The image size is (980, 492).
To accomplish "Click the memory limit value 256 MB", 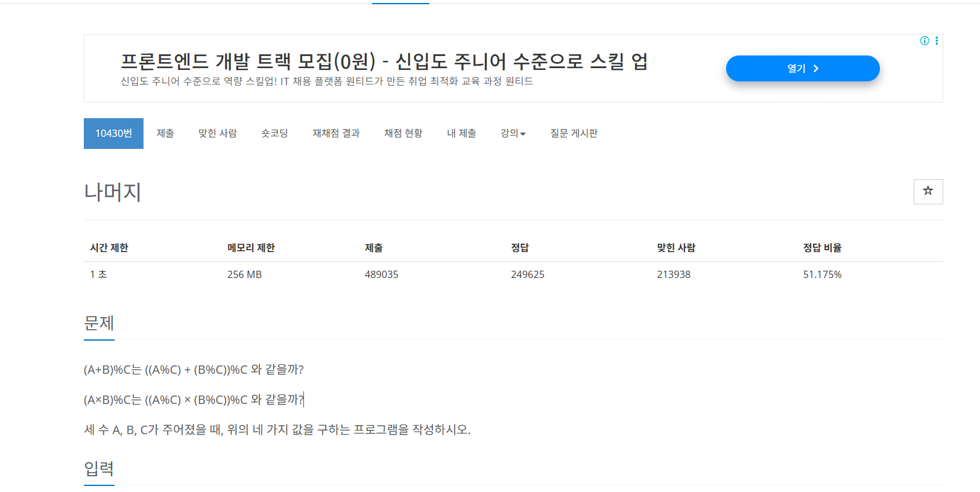I will (244, 274).
